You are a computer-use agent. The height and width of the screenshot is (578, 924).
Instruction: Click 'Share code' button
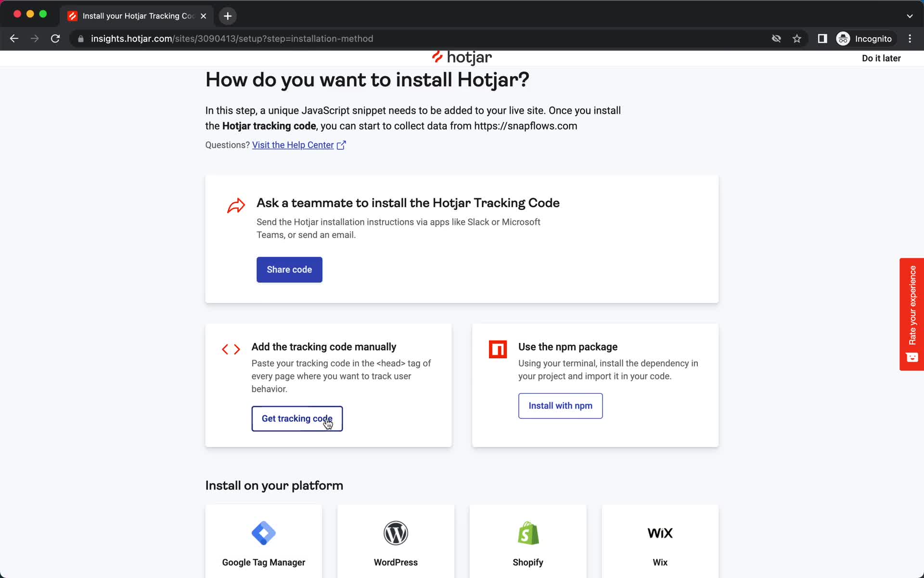pyautogui.click(x=289, y=270)
